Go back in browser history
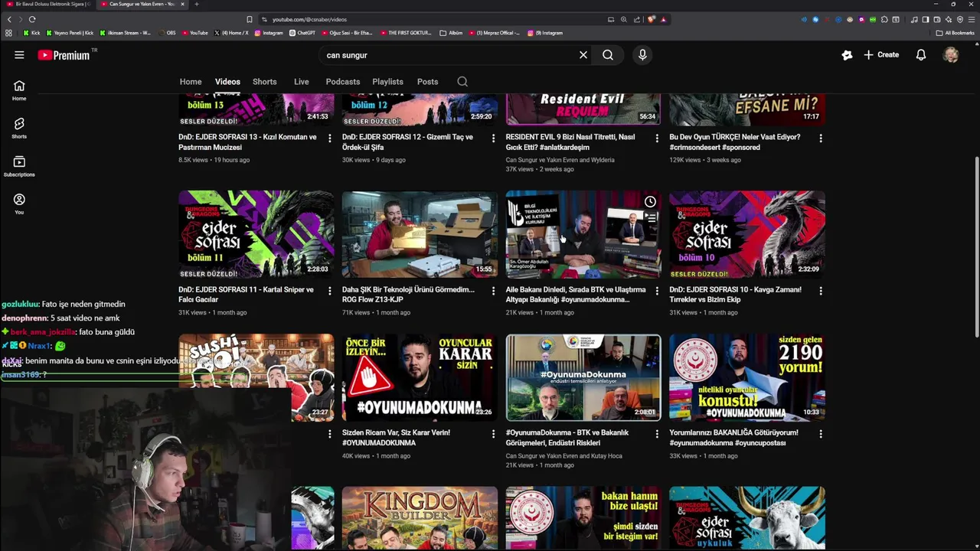This screenshot has height=551, width=980. [9, 19]
